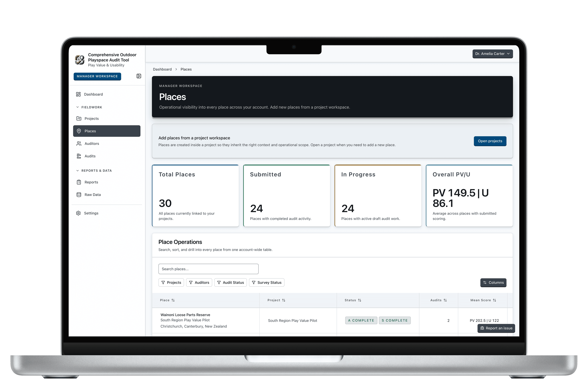Viewport: 588px width, 382px height.
Task: Sort by Place column arrows
Action: click(173, 300)
